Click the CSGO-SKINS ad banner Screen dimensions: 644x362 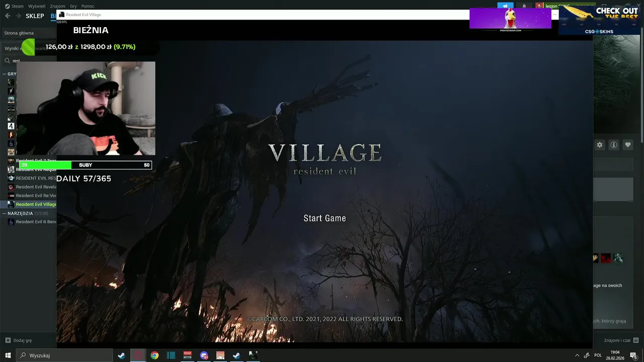tap(601, 20)
